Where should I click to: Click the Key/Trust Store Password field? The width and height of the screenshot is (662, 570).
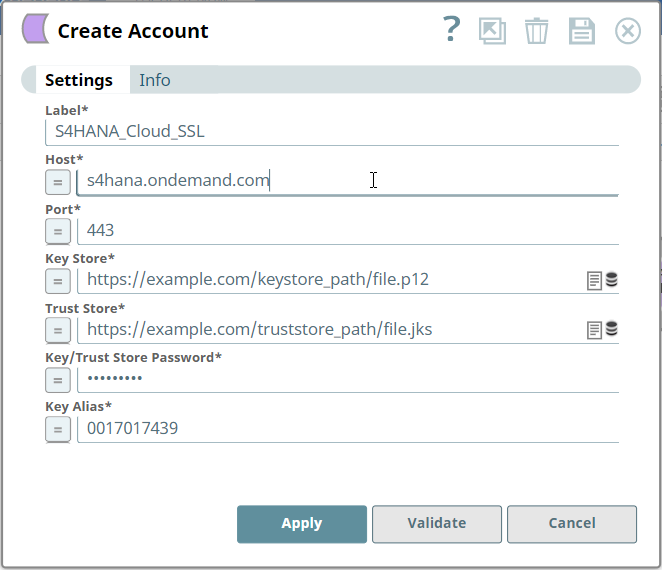coord(348,379)
